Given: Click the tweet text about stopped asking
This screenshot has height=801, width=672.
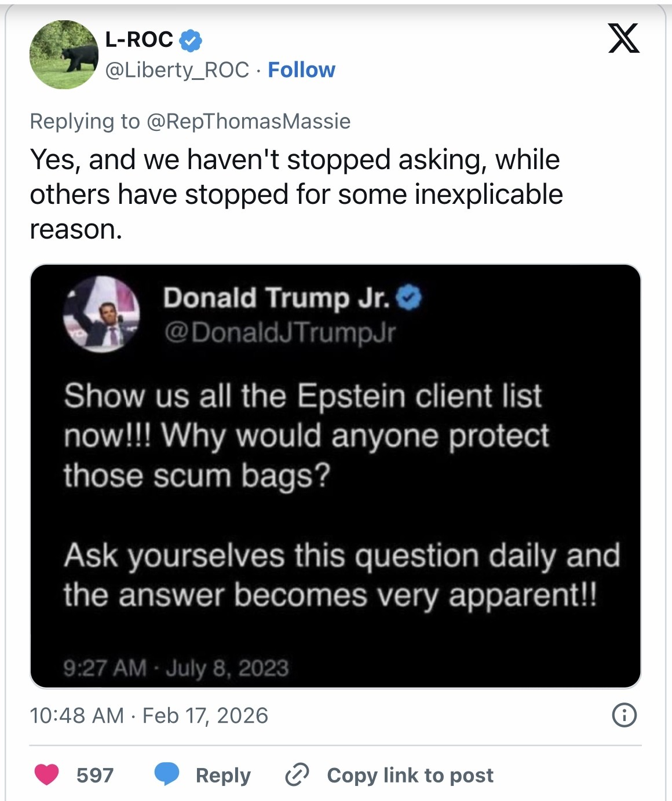Looking at the screenshot, I should (x=295, y=194).
